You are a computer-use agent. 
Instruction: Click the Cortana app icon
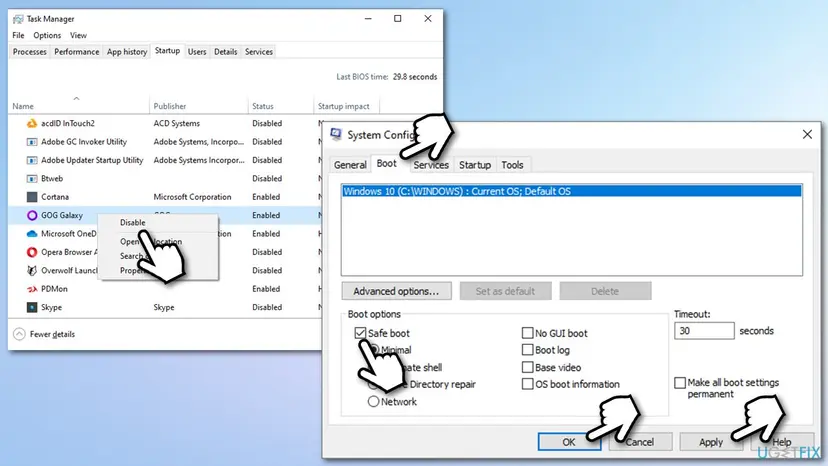(32, 197)
